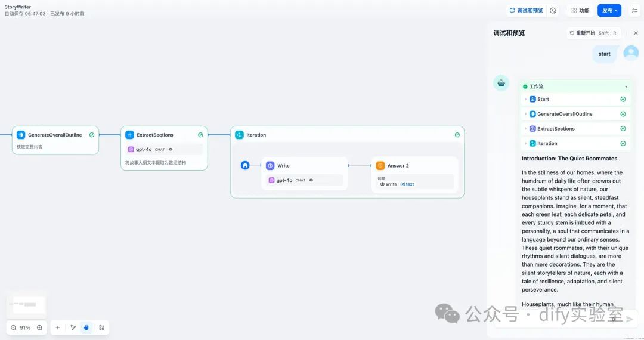The width and height of the screenshot is (644, 340).
Task: Click the zoom in magnifier icon
Action: coord(39,327)
